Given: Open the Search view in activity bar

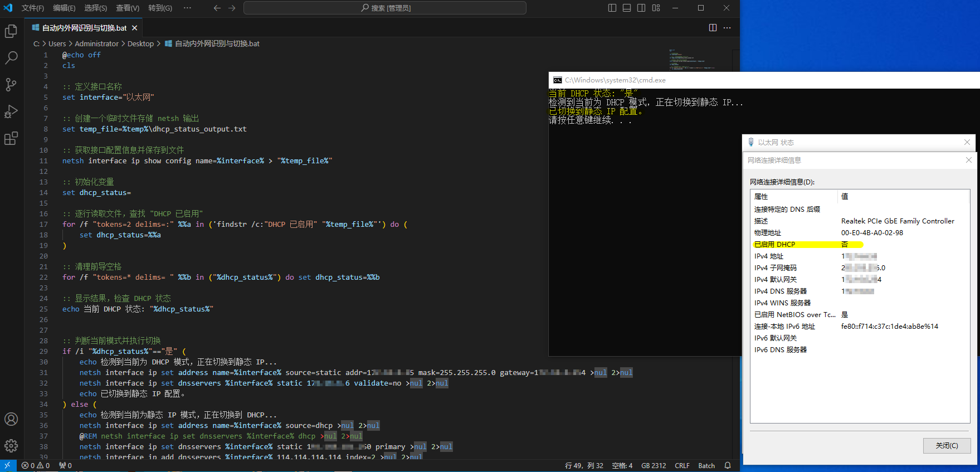Looking at the screenshot, I should click(x=11, y=58).
